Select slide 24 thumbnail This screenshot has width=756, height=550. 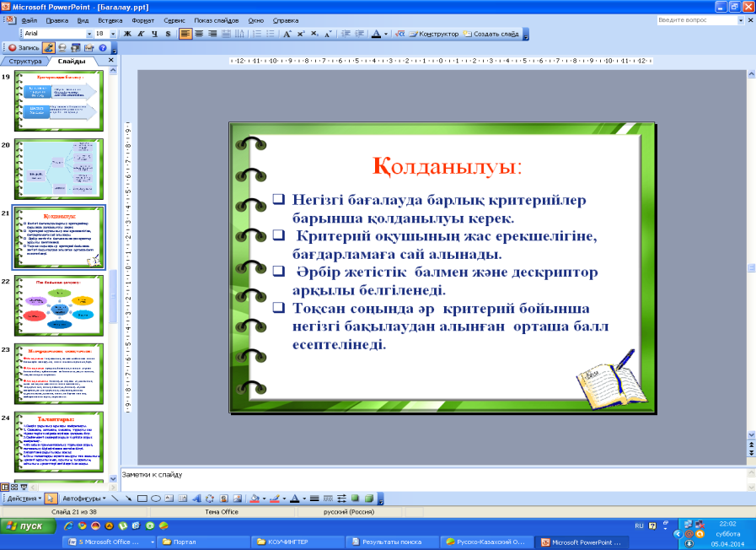pyautogui.click(x=59, y=442)
